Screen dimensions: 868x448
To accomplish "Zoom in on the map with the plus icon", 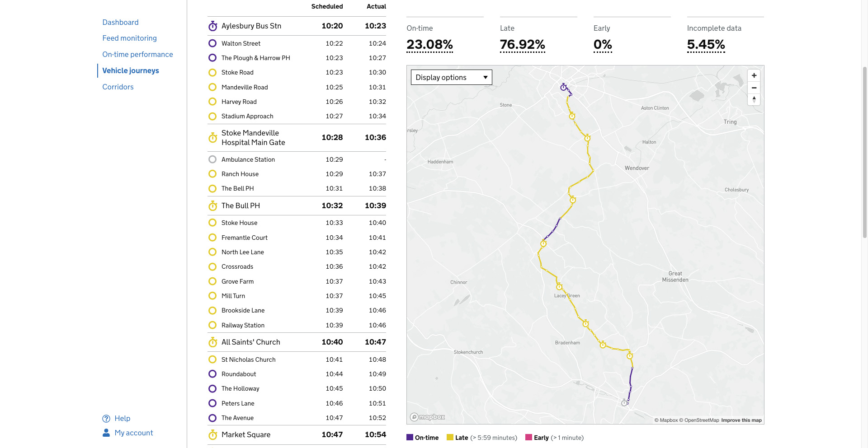I will point(754,75).
